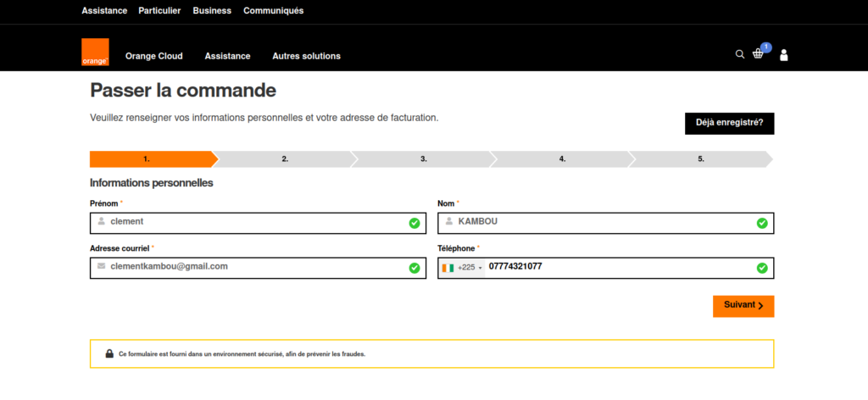
Task: Click the green checkmark in email field
Action: (415, 268)
